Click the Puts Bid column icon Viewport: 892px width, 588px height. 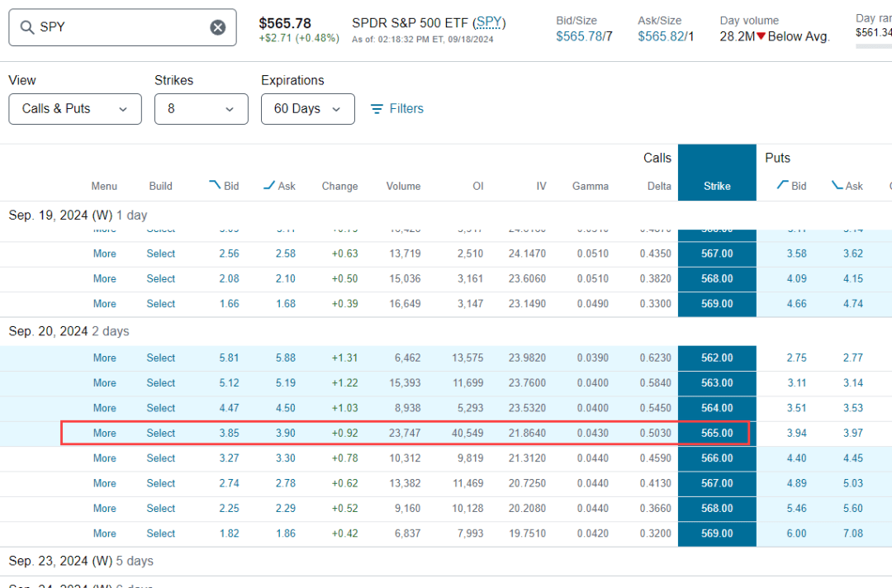[783, 184]
